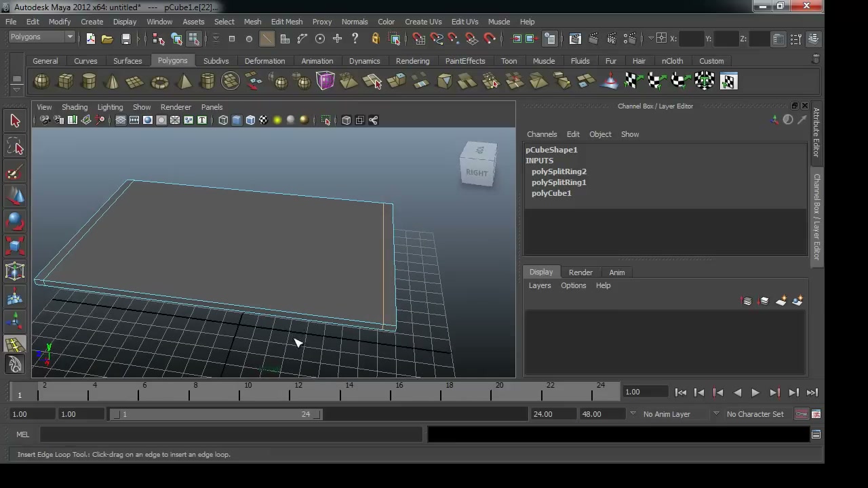Click the Automatic UV mapping shelf icon

click(x=705, y=82)
